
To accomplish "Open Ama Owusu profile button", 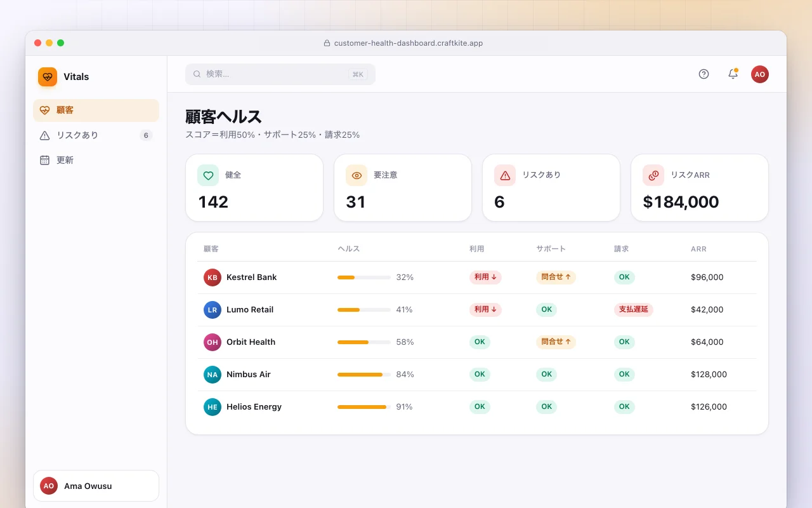I will (x=96, y=486).
